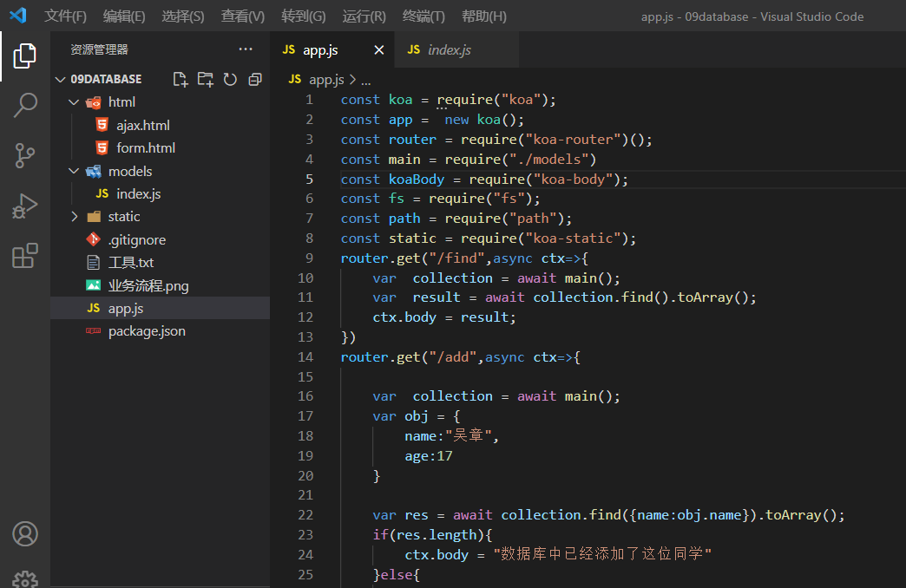
Task: Open 业务流程.png in the explorer
Action: pyautogui.click(x=160, y=285)
